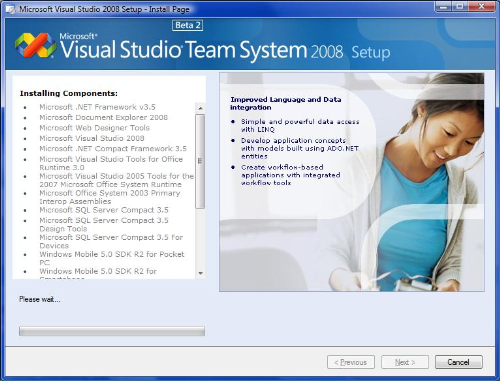Click the Visual Studio logo icon in banner
Screen dimensions: 500x381
coord(35,45)
